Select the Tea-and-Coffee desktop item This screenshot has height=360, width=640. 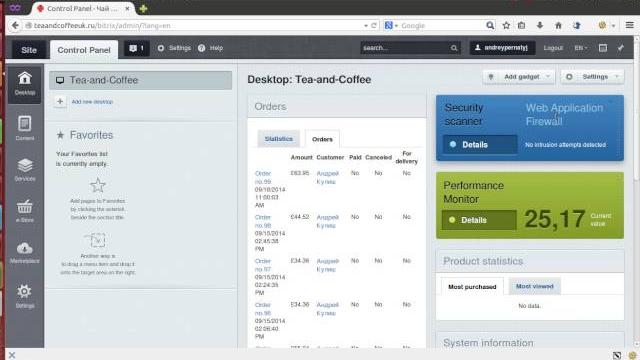(x=140, y=80)
